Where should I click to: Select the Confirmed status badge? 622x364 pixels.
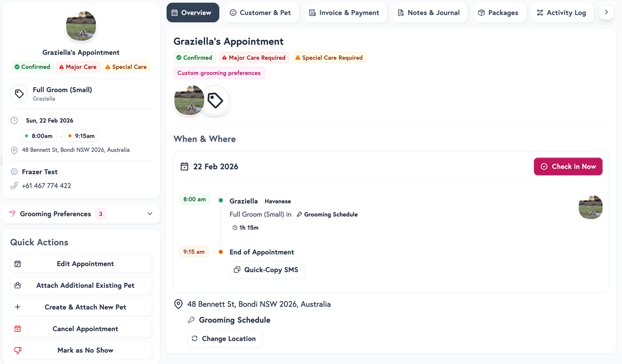tap(194, 57)
